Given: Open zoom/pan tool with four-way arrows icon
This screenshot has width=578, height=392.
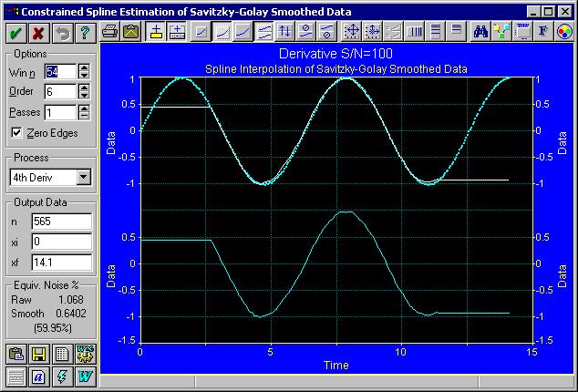Looking at the screenshot, I should (352, 32).
